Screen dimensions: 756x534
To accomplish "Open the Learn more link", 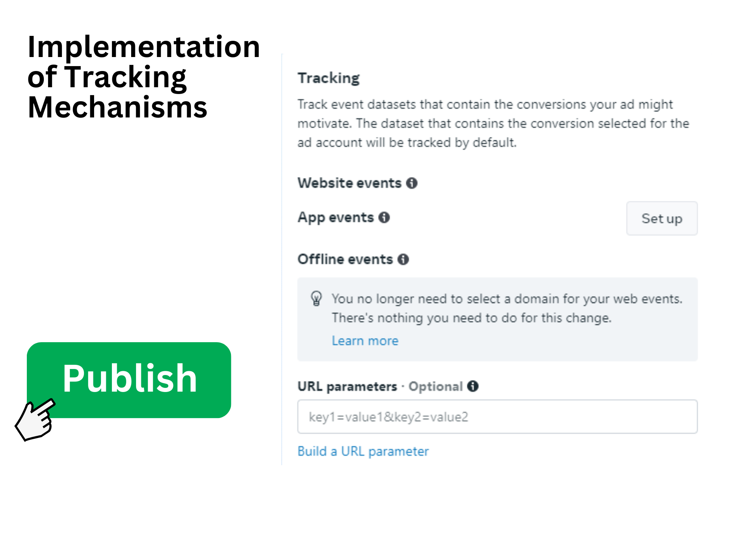I will click(365, 341).
